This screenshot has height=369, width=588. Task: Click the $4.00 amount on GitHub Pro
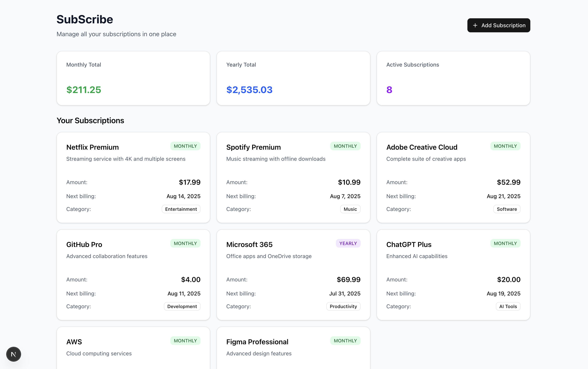click(191, 279)
